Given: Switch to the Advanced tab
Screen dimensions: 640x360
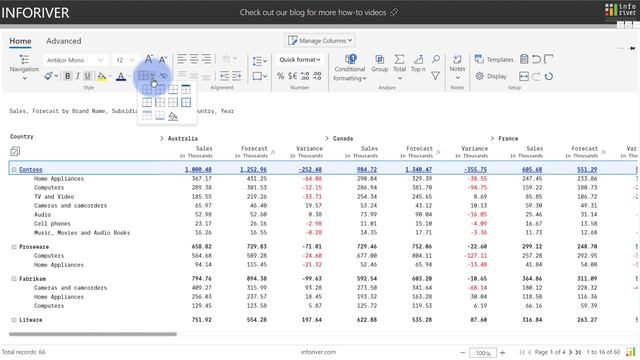Looking at the screenshot, I should point(64,41).
